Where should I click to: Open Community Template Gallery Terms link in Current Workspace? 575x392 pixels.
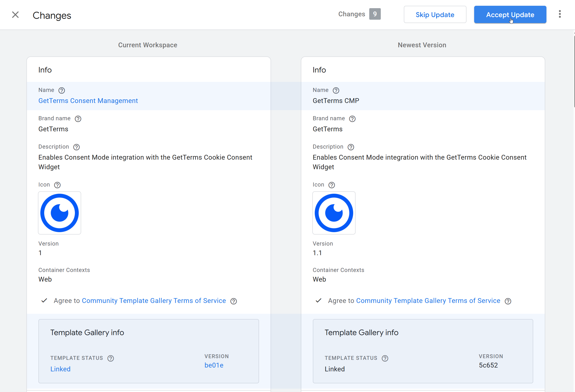[x=154, y=301]
